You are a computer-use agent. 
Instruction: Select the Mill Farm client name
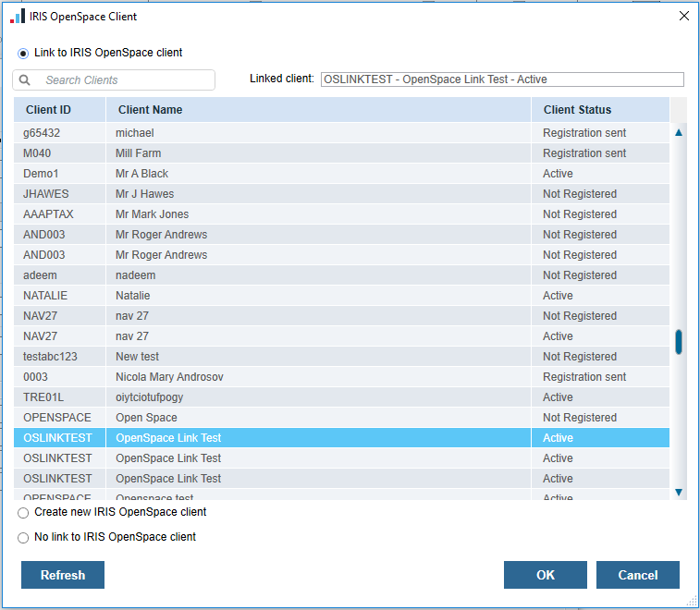pyautogui.click(x=139, y=153)
